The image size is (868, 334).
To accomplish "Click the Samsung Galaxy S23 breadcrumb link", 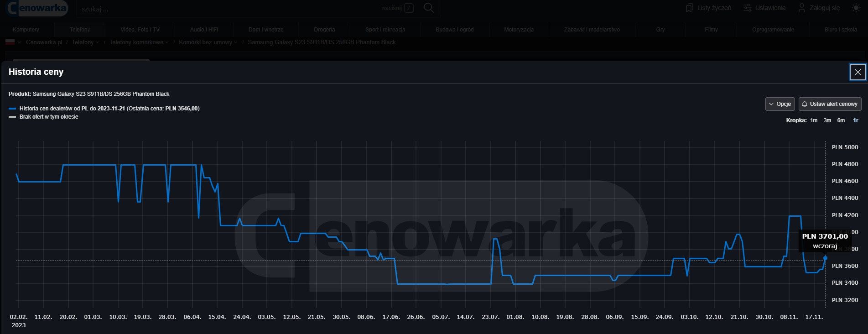I will click(x=322, y=42).
